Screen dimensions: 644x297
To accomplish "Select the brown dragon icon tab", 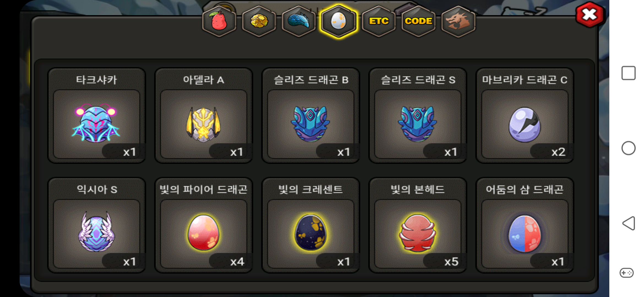I will (x=458, y=21).
